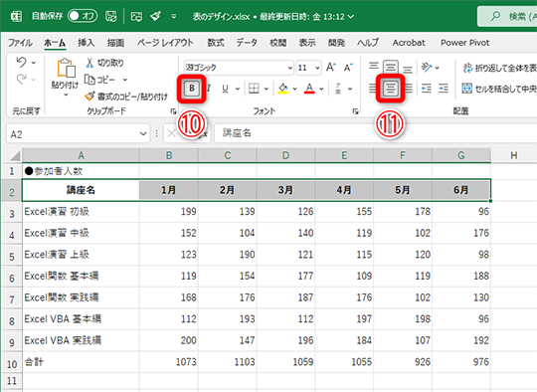
Task: Click the Borders icon
Action: coord(254,89)
